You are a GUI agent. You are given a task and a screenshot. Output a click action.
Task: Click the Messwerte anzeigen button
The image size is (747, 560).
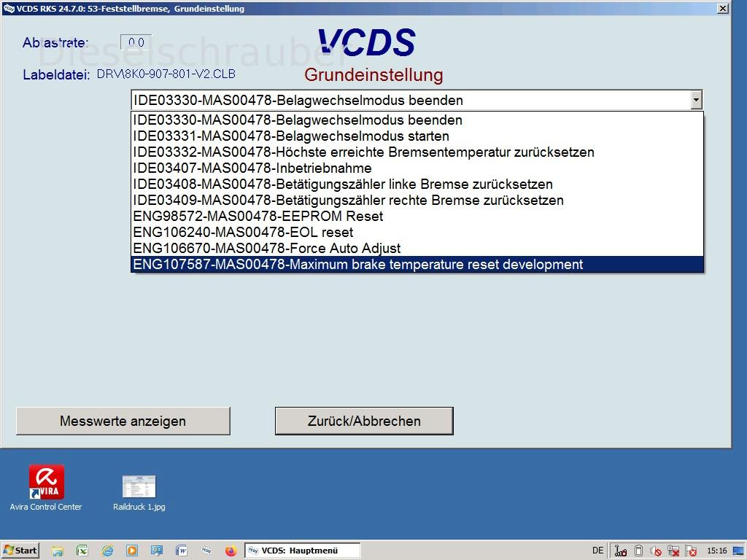123,421
